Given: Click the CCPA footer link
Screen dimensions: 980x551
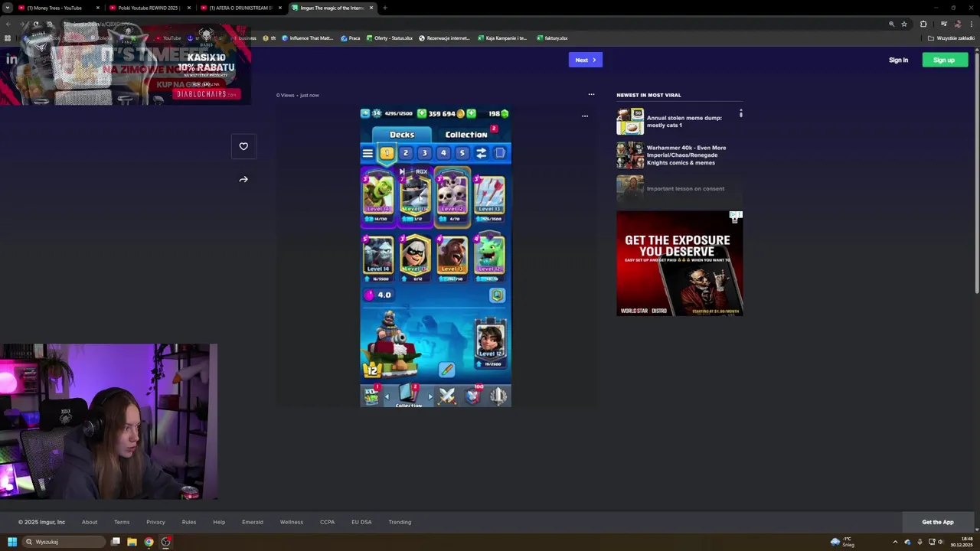Looking at the screenshot, I should coord(328,522).
